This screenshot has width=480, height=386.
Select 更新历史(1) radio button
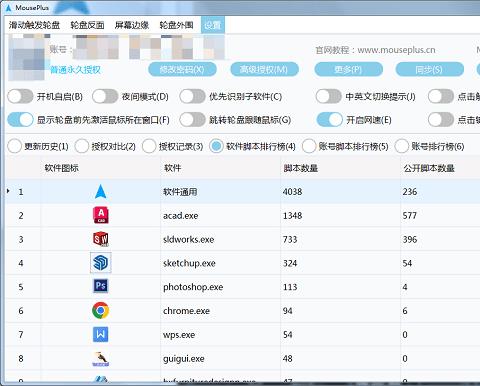coord(14,146)
